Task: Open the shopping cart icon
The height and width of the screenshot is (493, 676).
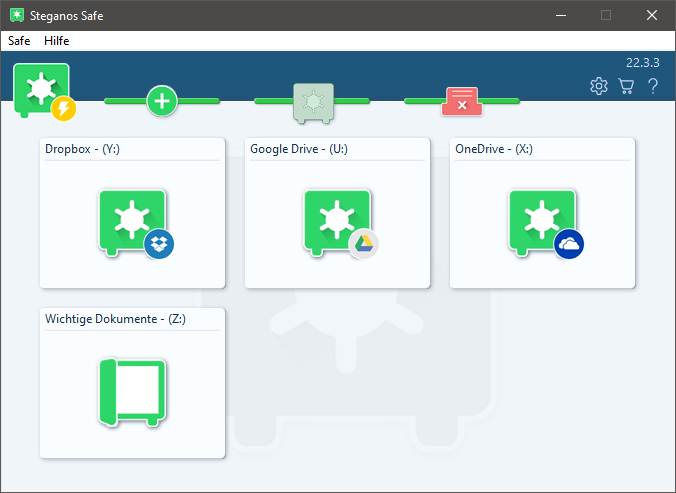Action: tap(626, 86)
